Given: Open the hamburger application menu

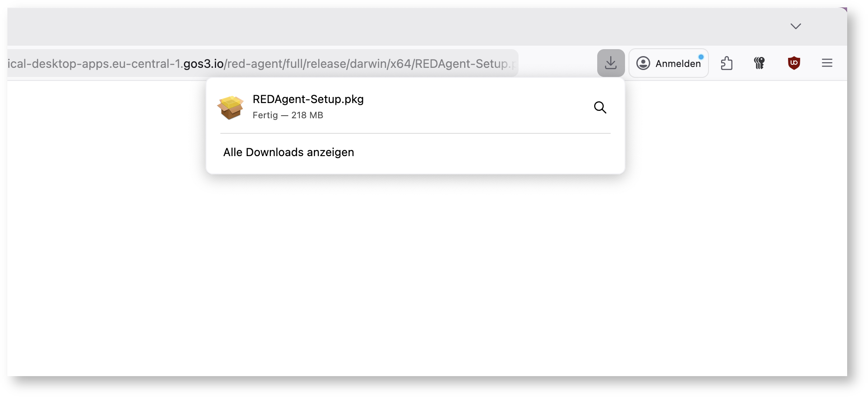Looking at the screenshot, I should tap(827, 63).
